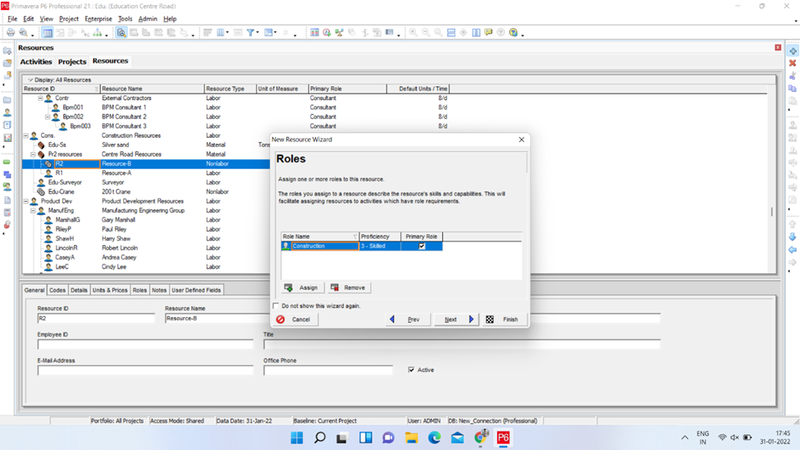Click the Cancel button in wizard

point(295,319)
